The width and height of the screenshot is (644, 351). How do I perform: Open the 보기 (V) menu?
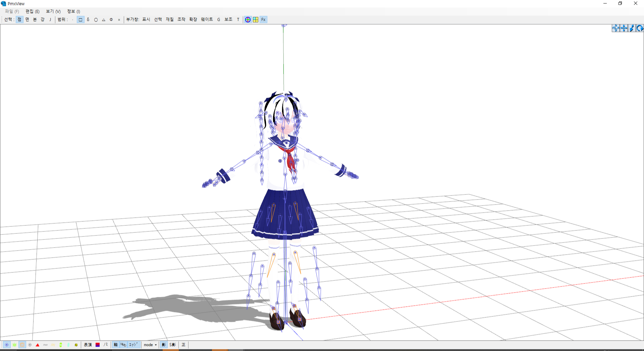tap(53, 11)
